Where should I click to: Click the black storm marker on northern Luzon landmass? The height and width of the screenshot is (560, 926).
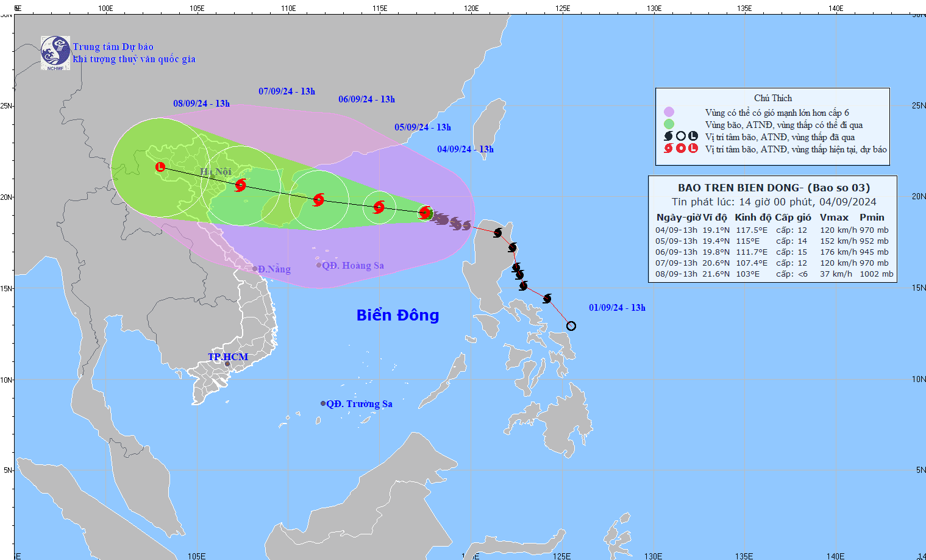pos(497,233)
